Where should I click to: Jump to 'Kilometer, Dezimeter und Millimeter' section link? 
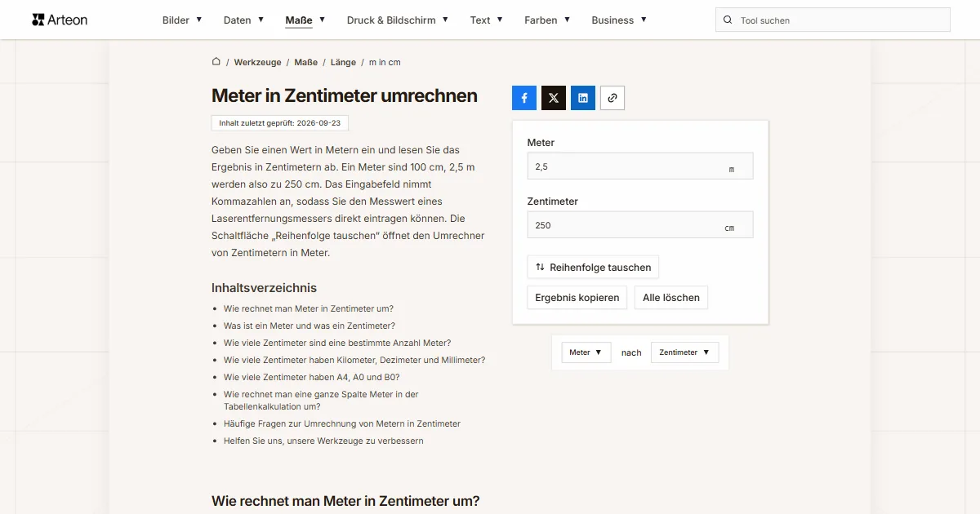(354, 360)
